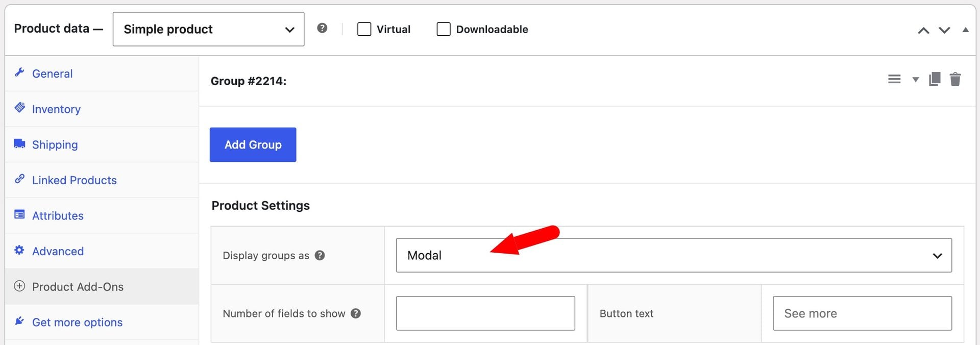Collapse the Product data panel triangle

[965, 30]
